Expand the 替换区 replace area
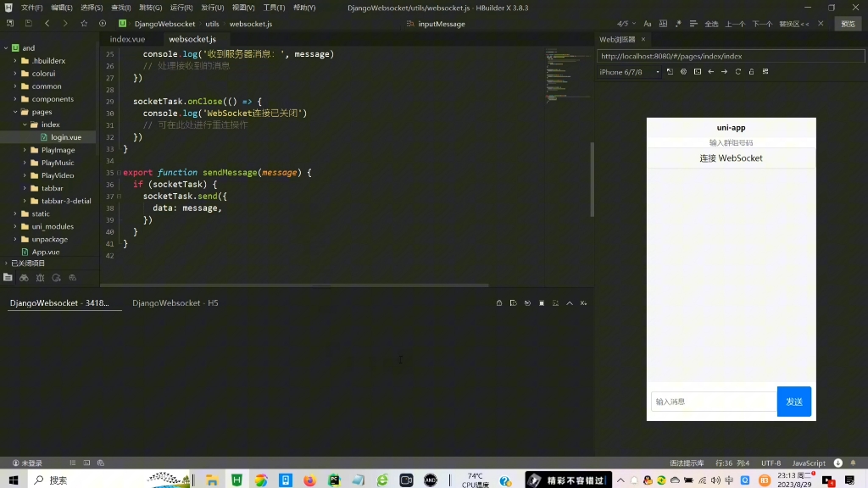 (x=793, y=24)
